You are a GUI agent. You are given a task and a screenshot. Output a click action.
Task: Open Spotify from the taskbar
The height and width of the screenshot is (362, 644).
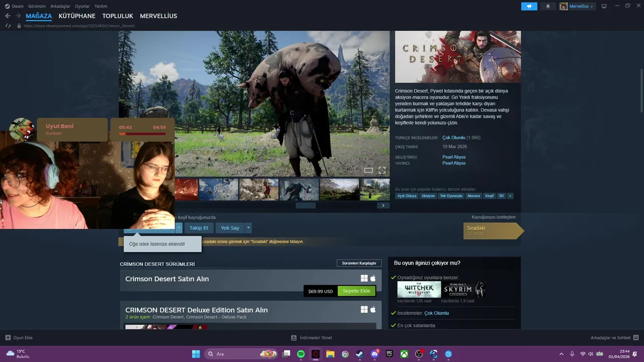[301, 354]
